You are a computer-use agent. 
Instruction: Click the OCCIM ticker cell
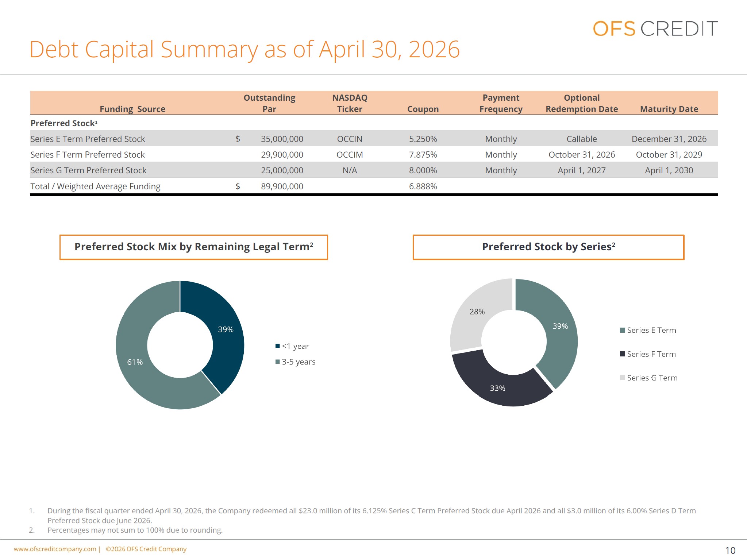[350, 155]
